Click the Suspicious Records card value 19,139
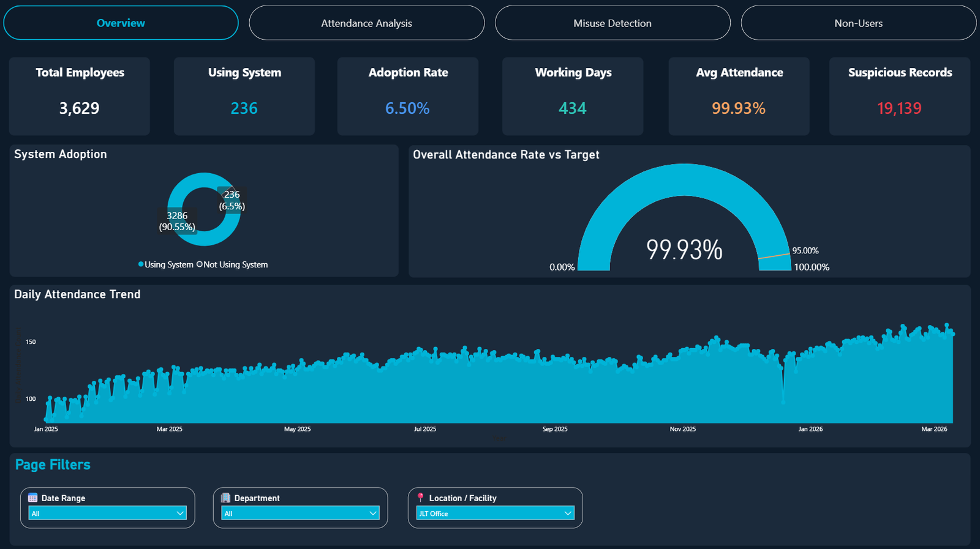The height and width of the screenshot is (549, 980). click(x=899, y=108)
